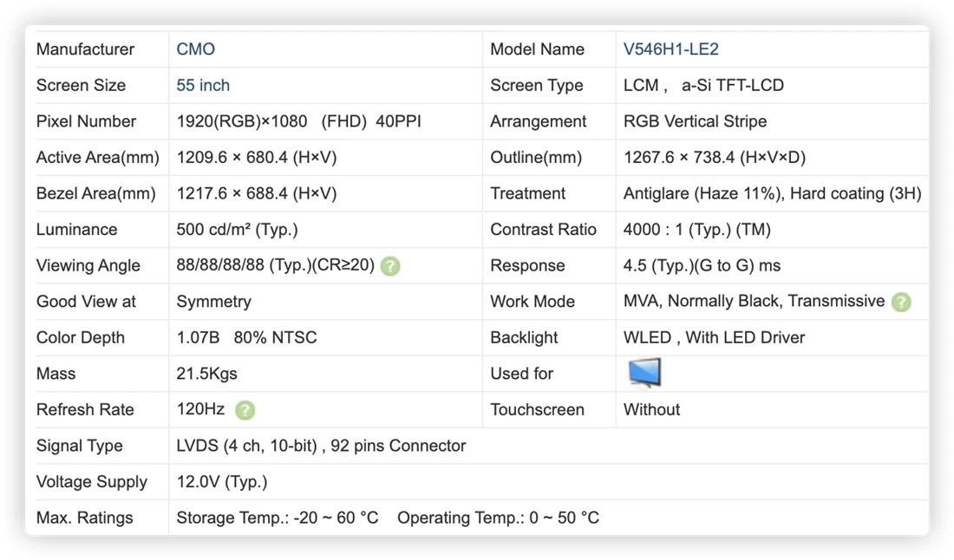Open the V546H1-LE2 model name link
954x560 pixels.
click(670, 49)
